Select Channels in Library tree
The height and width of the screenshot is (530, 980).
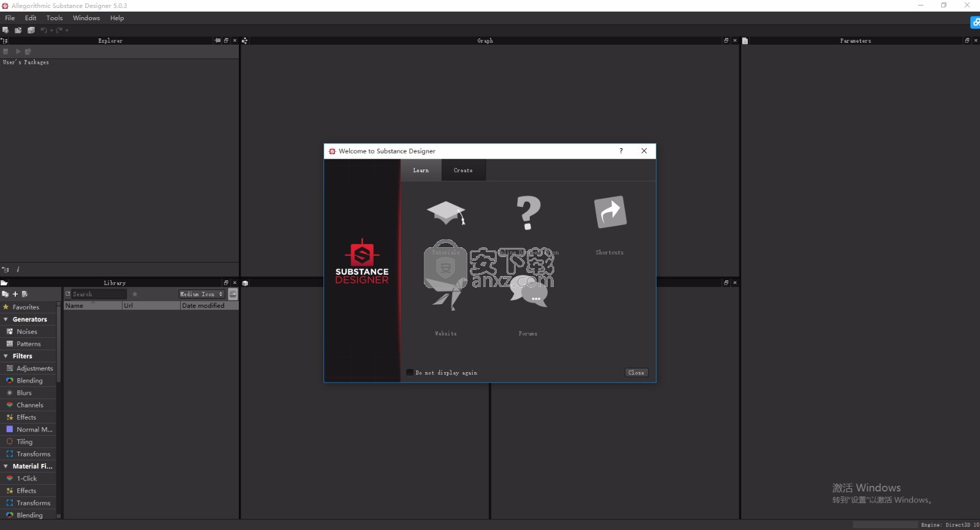point(28,405)
